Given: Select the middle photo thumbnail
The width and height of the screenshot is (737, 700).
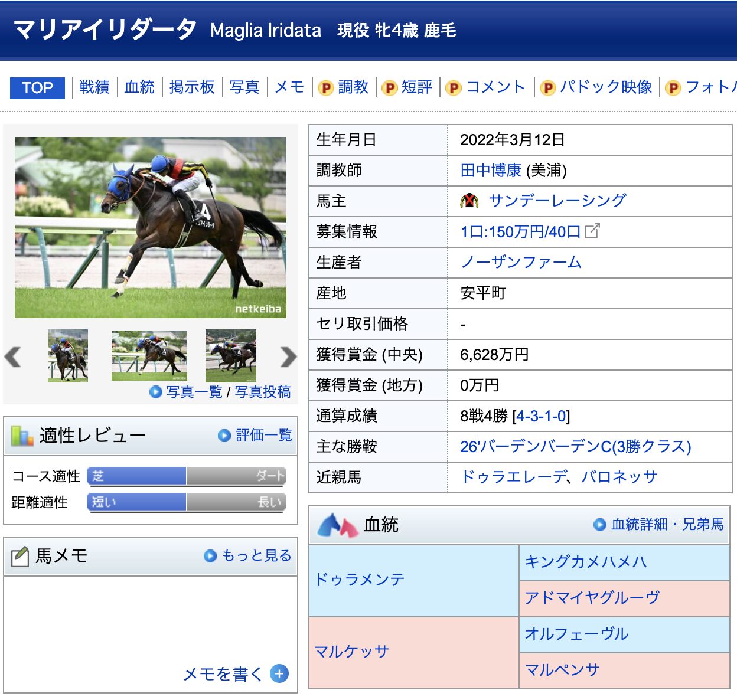Looking at the screenshot, I should 149,356.
